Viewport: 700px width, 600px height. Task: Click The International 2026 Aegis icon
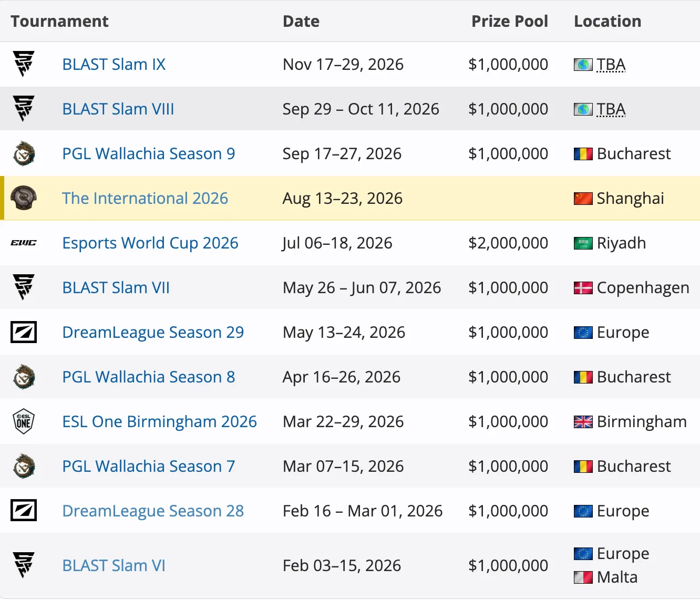pos(24,198)
